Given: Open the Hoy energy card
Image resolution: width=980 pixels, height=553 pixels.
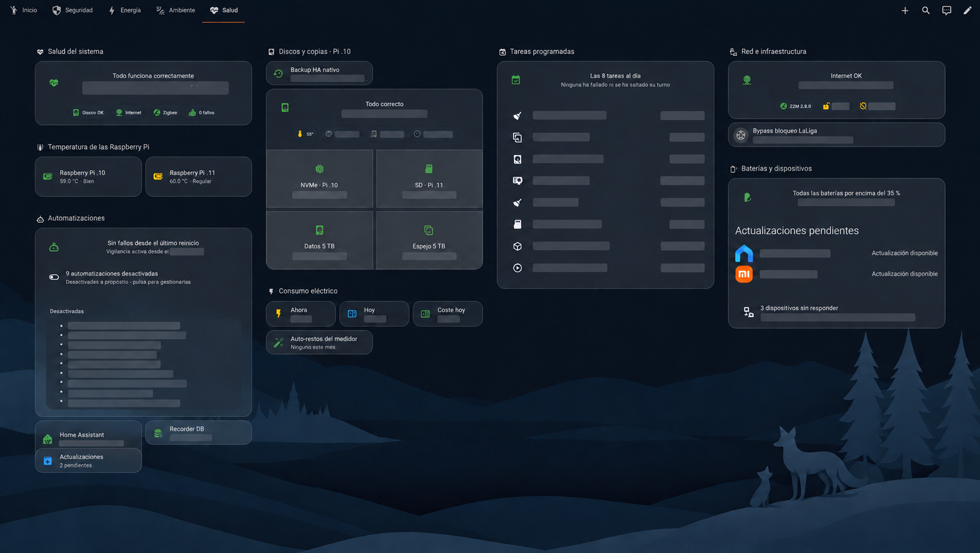Looking at the screenshot, I should point(374,313).
